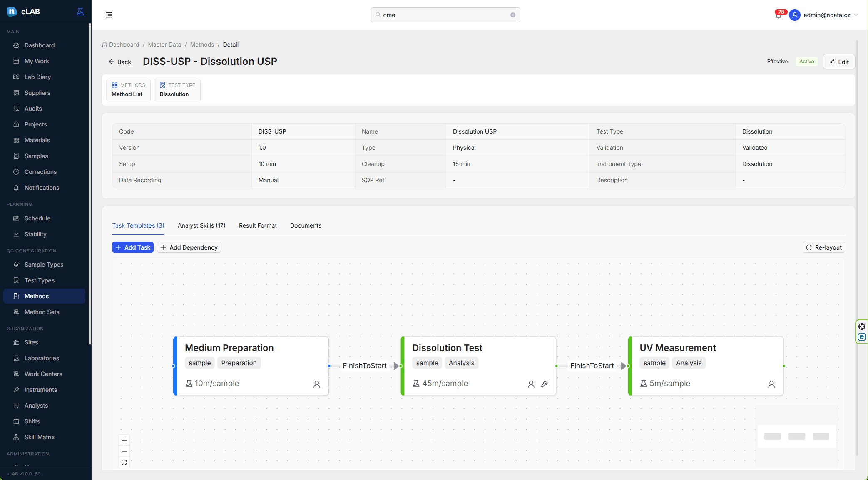
Task: Open the Test Type Dissolution card
Action: click(x=177, y=90)
